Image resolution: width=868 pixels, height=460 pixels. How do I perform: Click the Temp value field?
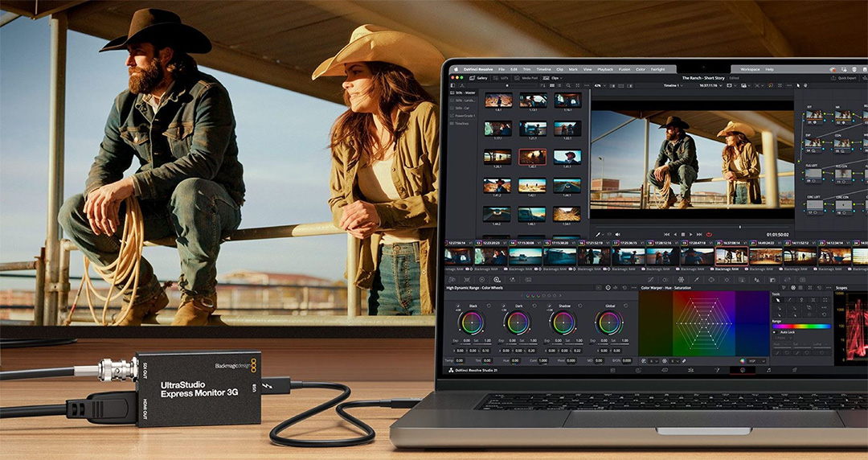[x=460, y=360]
